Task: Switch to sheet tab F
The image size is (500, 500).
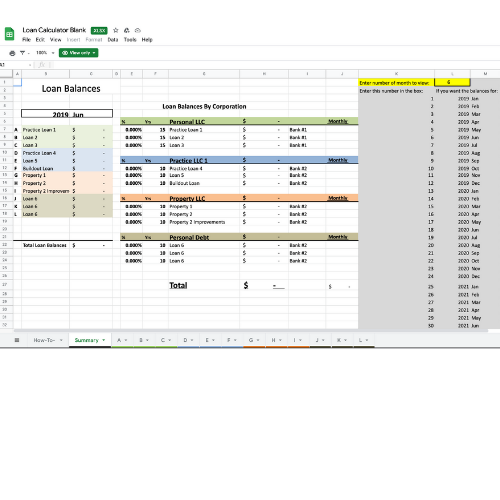Action: pos(229,340)
